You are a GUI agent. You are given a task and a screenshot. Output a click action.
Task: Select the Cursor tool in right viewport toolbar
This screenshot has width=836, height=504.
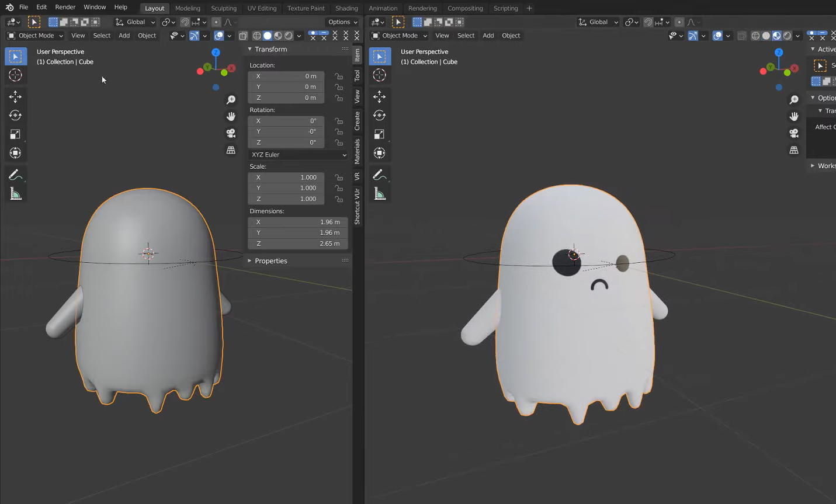[x=380, y=75]
